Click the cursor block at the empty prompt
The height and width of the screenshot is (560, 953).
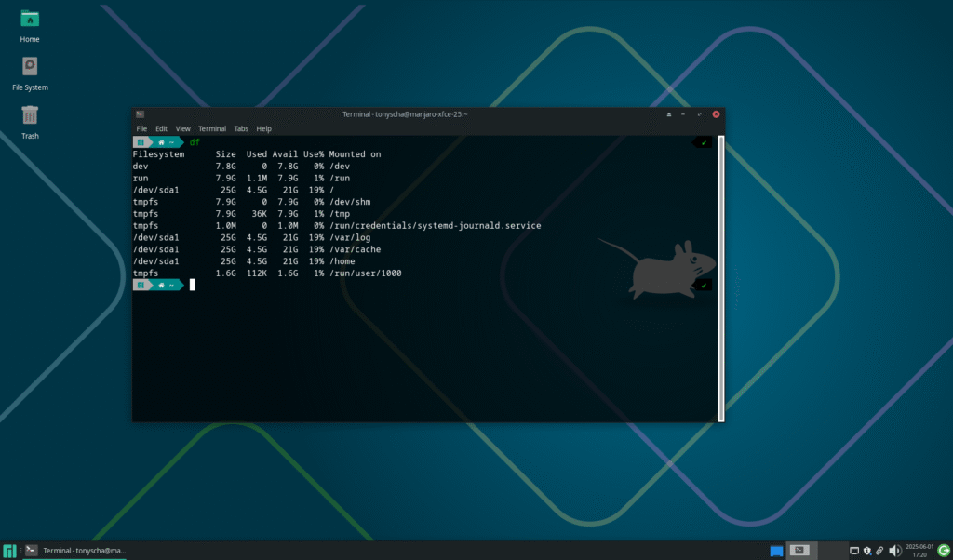tap(192, 285)
